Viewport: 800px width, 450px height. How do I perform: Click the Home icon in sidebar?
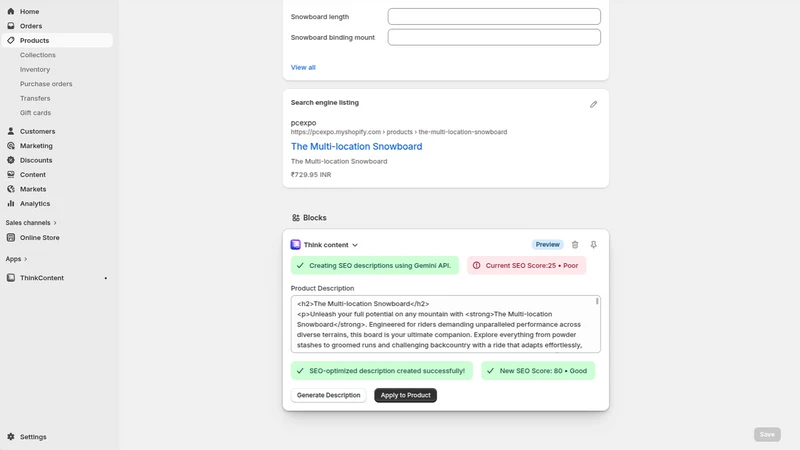[x=11, y=11]
